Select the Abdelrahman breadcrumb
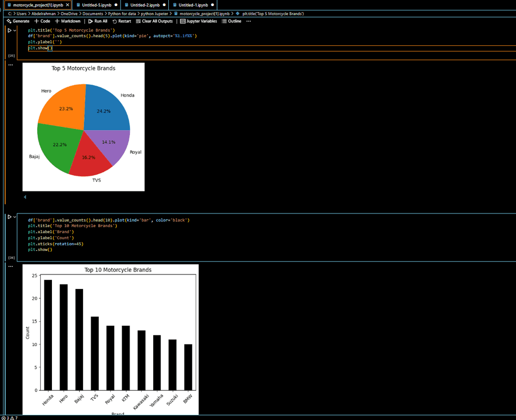The height and width of the screenshot is (420, 516). click(x=43, y=14)
